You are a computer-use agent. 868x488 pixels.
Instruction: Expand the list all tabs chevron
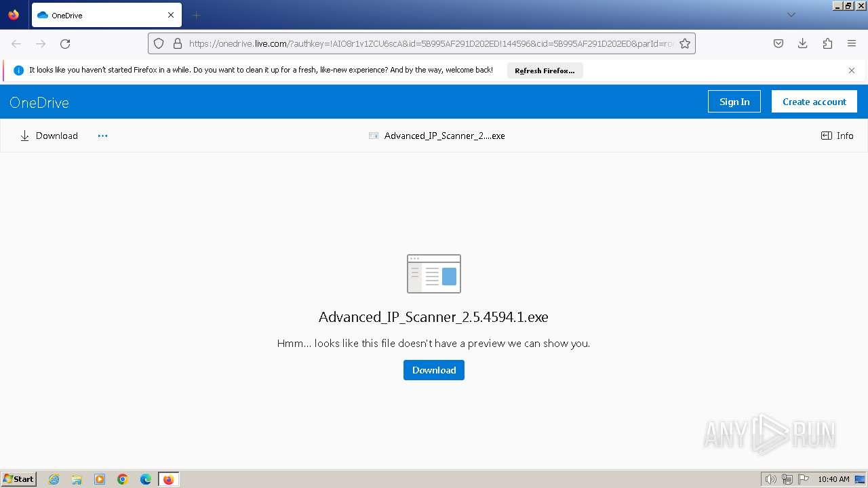(x=791, y=15)
